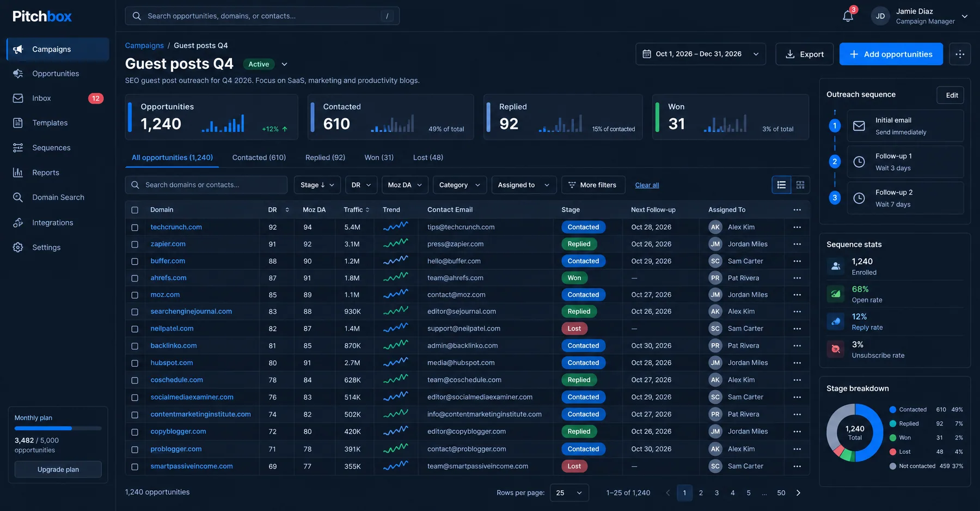
Task: Focus the global search opportunities field
Action: tap(262, 16)
